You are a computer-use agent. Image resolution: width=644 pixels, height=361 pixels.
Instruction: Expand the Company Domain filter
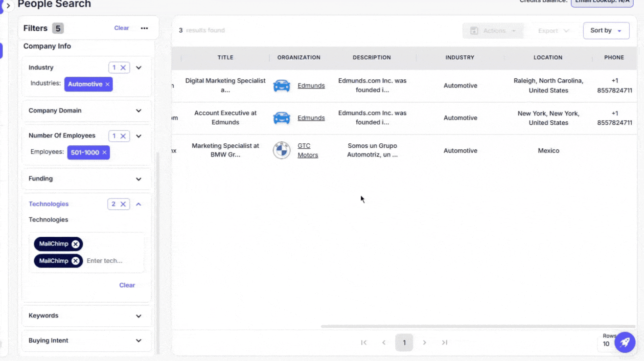[138, 111]
